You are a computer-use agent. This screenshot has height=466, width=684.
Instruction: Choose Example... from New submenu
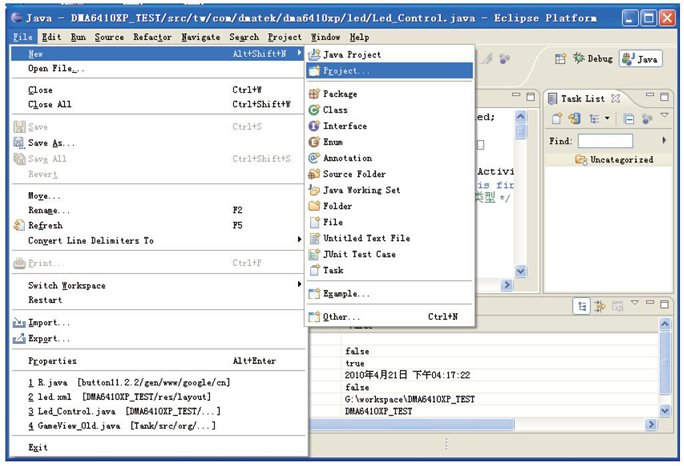[389, 294]
